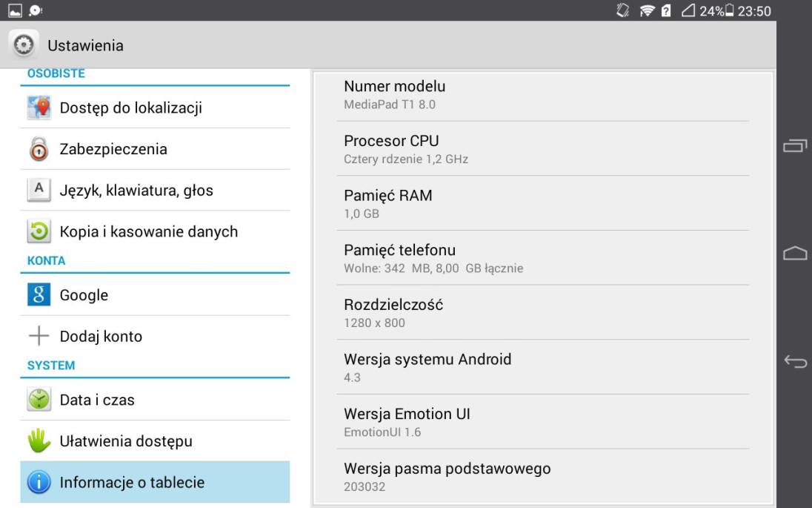The height and width of the screenshot is (508, 812).
Task: Tap the '4.3' Android version value
Action: pos(352,377)
